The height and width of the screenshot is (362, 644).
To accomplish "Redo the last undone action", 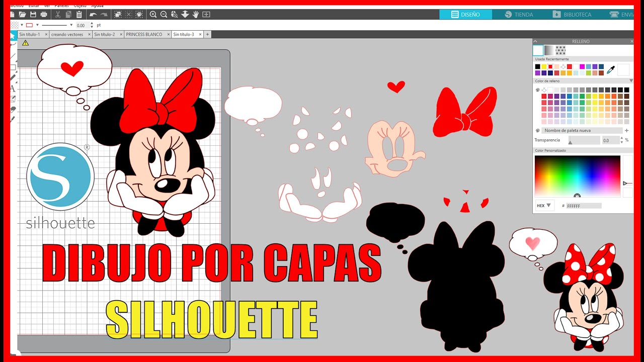I will (104, 15).
